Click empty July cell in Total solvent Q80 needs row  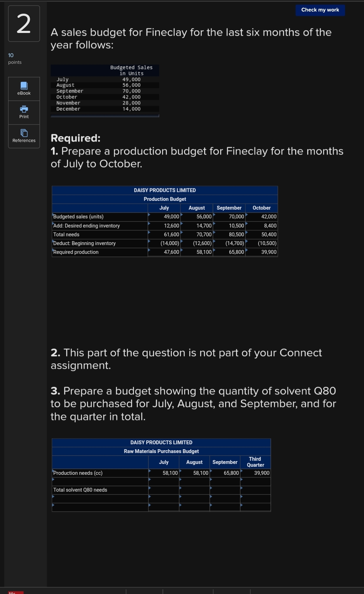click(x=164, y=490)
